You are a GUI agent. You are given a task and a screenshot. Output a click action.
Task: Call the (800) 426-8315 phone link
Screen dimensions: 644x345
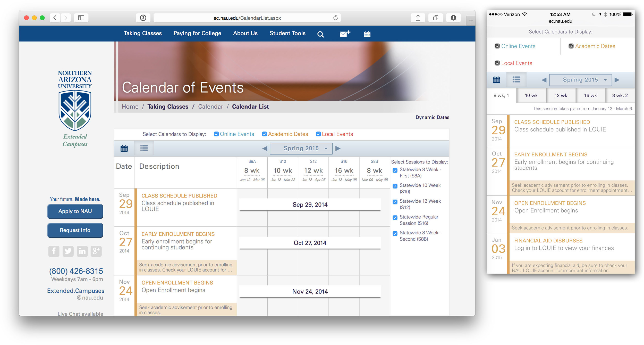[x=76, y=271]
